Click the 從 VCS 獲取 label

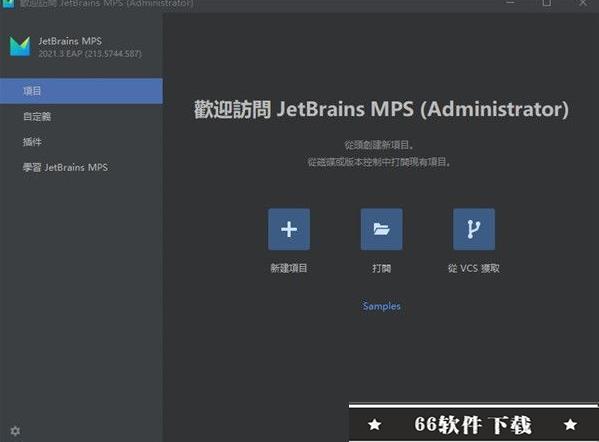[x=474, y=268]
